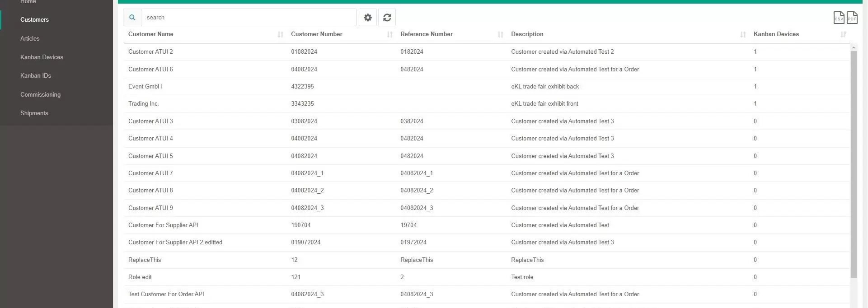Open Articles in the sidebar

[x=30, y=39]
